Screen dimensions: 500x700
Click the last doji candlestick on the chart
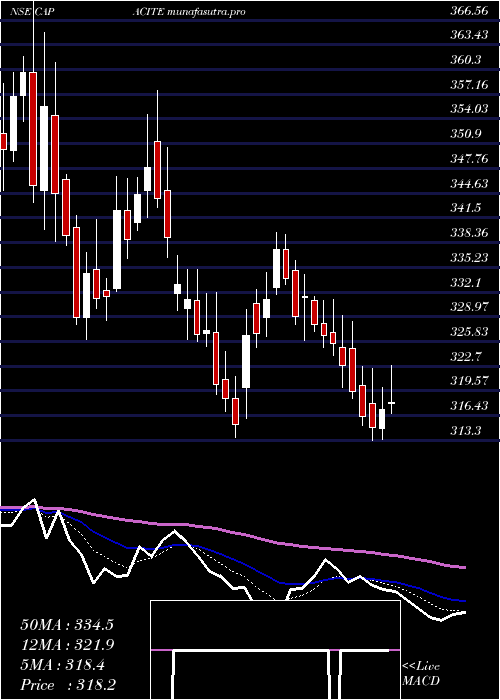[392, 402]
